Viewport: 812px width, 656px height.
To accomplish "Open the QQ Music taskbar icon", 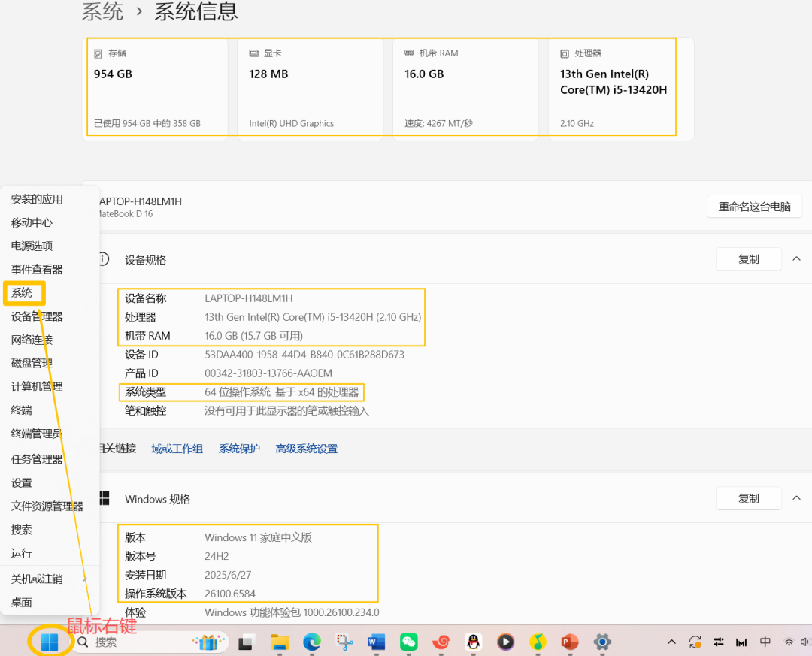I will click(x=538, y=642).
